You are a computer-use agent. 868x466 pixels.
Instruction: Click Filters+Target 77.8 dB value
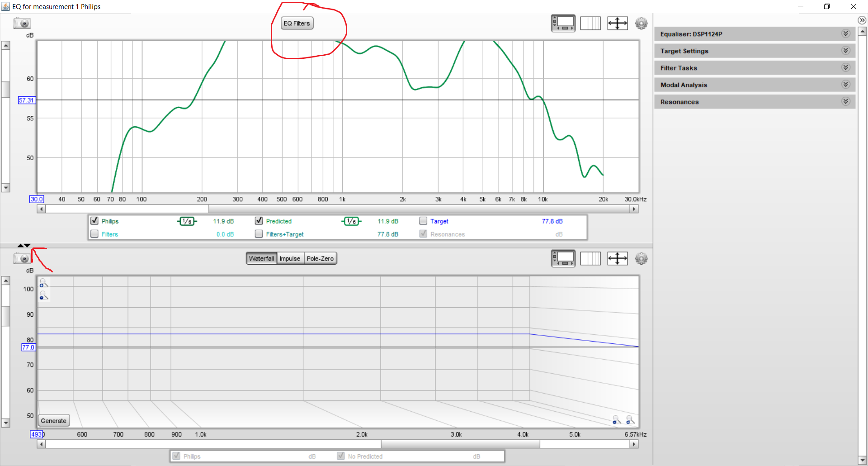click(388, 234)
